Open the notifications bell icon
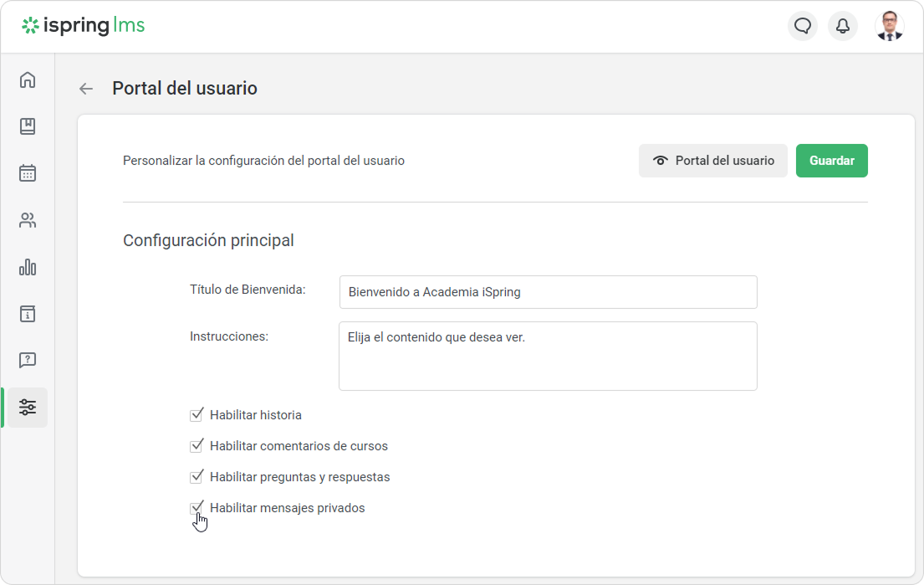Screen dimensions: 924x585 click(843, 26)
